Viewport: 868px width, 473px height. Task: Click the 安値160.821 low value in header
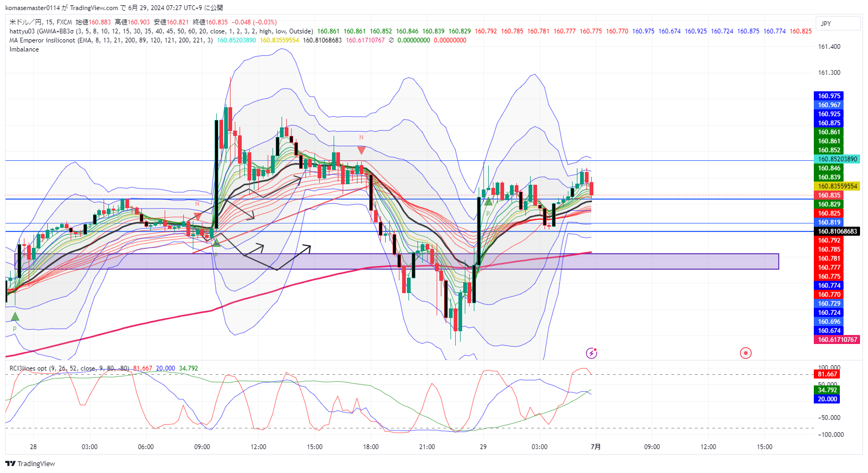[x=172, y=22]
